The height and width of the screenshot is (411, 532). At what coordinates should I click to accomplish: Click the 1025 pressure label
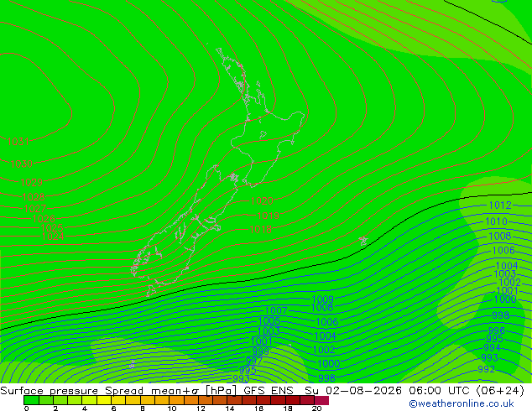[x=52, y=228]
